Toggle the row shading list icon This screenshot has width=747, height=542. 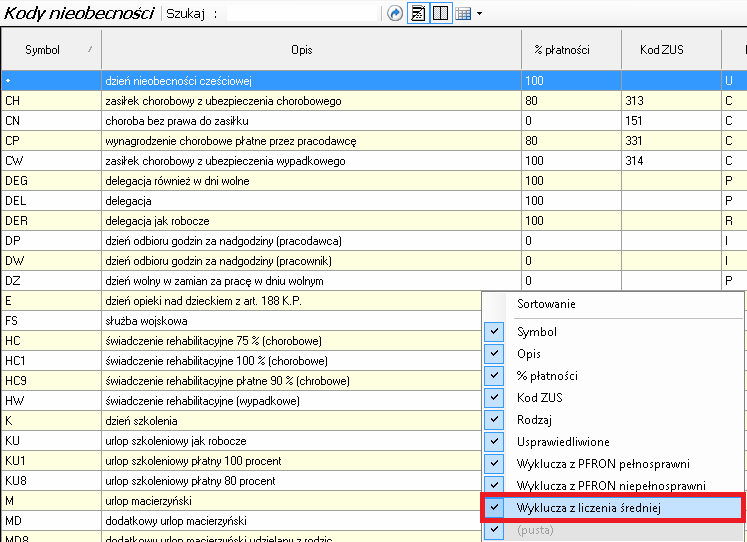point(418,13)
